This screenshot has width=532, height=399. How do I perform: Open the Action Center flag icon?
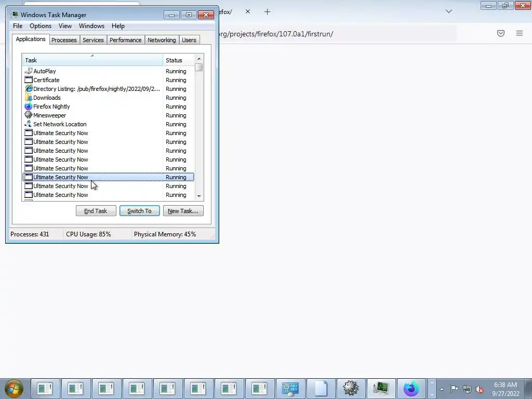[454, 389]
